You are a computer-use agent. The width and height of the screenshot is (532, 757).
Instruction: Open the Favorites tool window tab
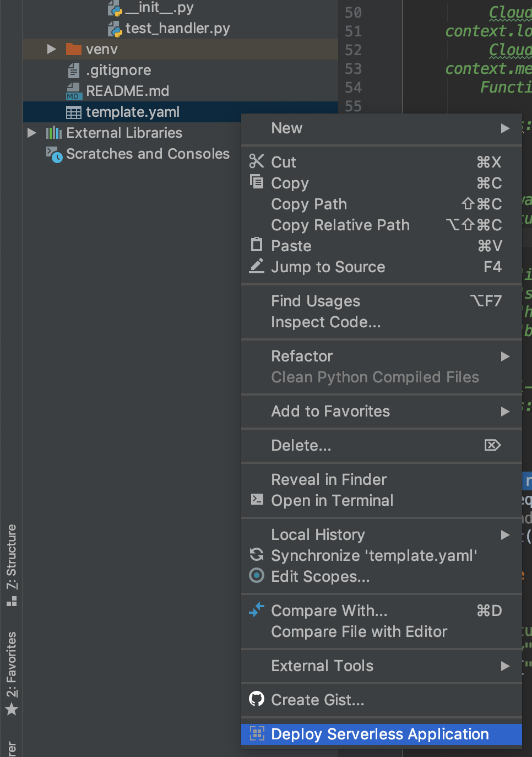coord(12,672)
